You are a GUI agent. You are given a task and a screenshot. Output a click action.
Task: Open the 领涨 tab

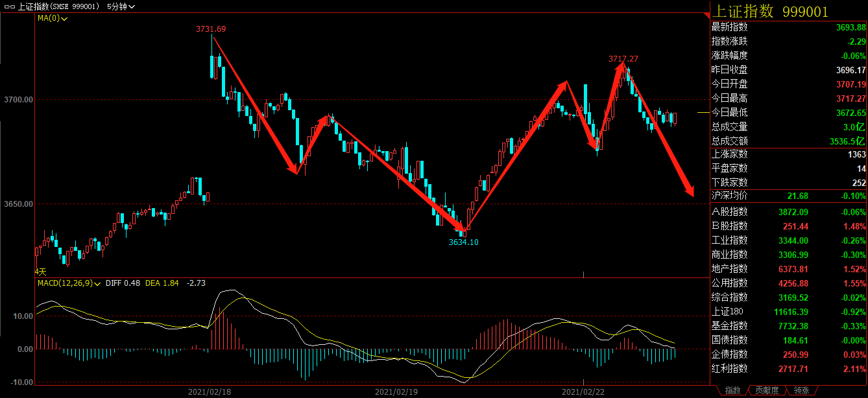(801, 390)
